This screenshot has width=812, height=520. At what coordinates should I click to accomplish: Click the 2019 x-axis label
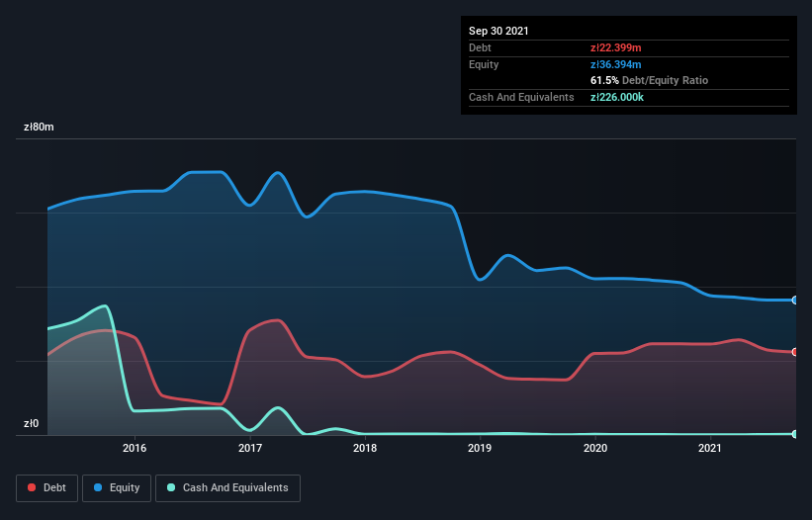(x=480, y=448)
